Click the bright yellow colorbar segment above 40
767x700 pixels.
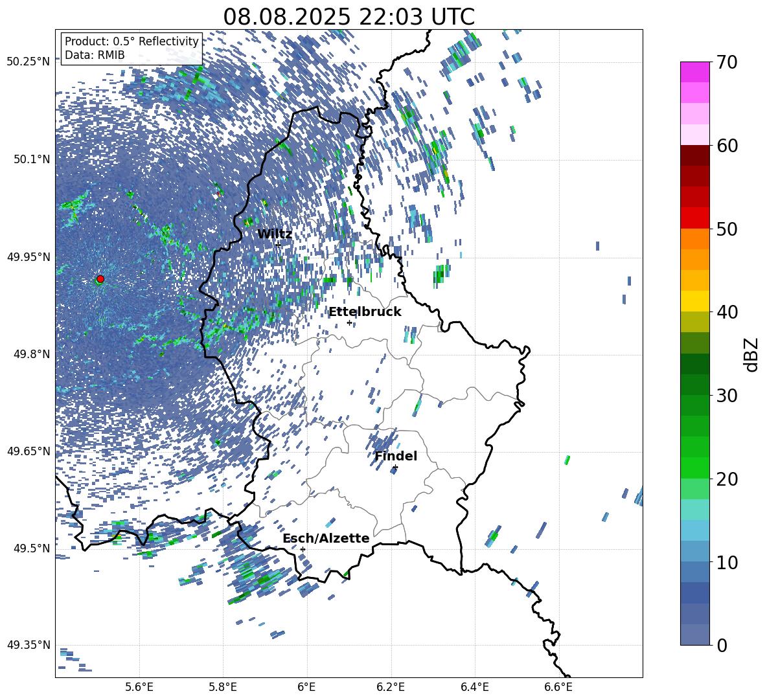[x=695, y=301]
